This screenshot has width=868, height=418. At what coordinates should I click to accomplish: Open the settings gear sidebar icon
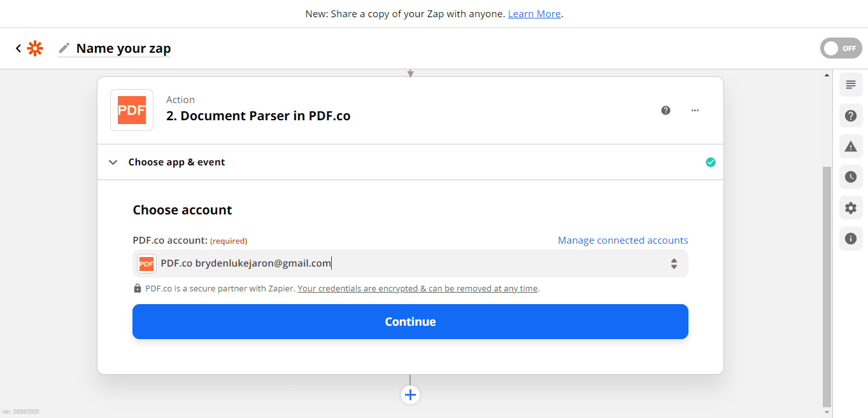[851, 208]
